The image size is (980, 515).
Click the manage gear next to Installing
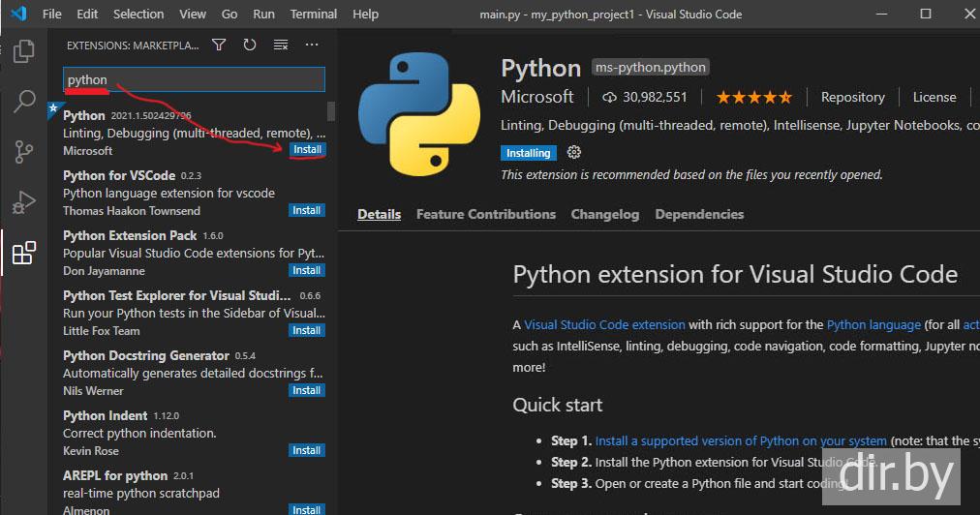click(x=574, y=153)
